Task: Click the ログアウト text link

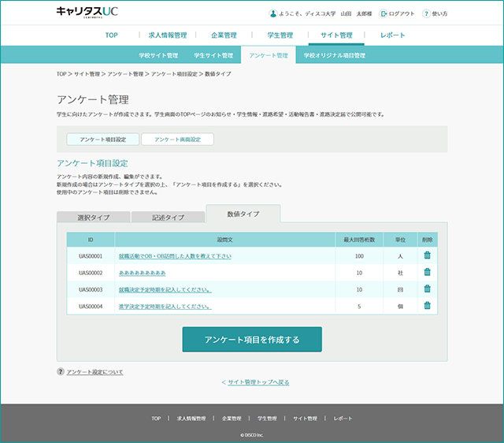Action: (x=402, y=13)
